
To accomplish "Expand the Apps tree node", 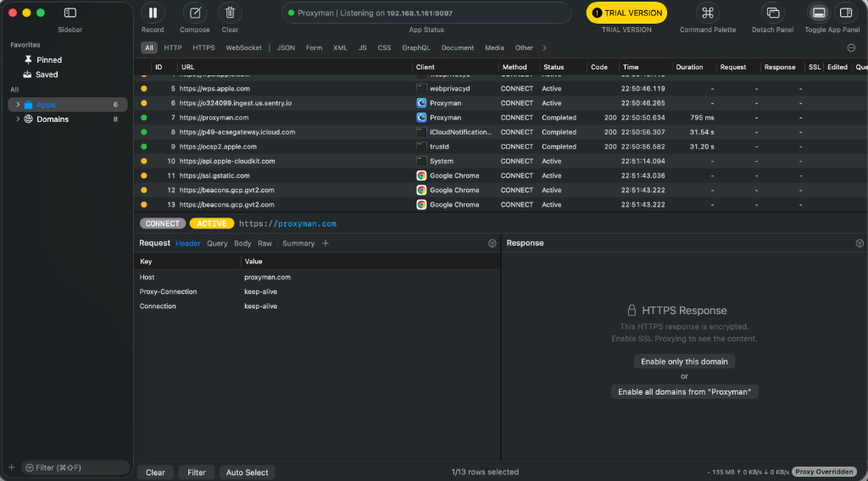I will (x=18, y=104).
